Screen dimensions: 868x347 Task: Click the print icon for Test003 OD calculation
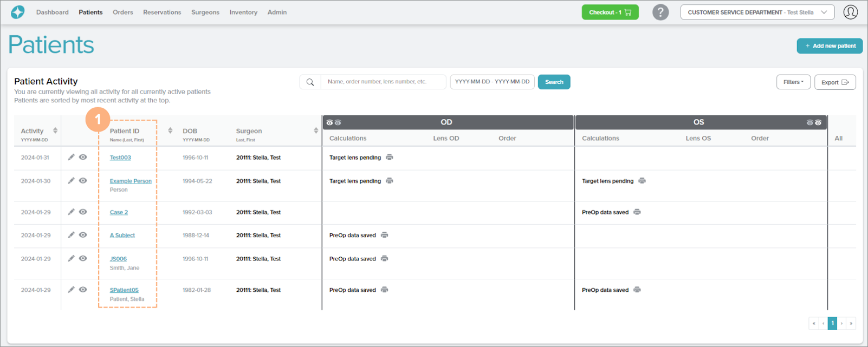tap(389, 158)
